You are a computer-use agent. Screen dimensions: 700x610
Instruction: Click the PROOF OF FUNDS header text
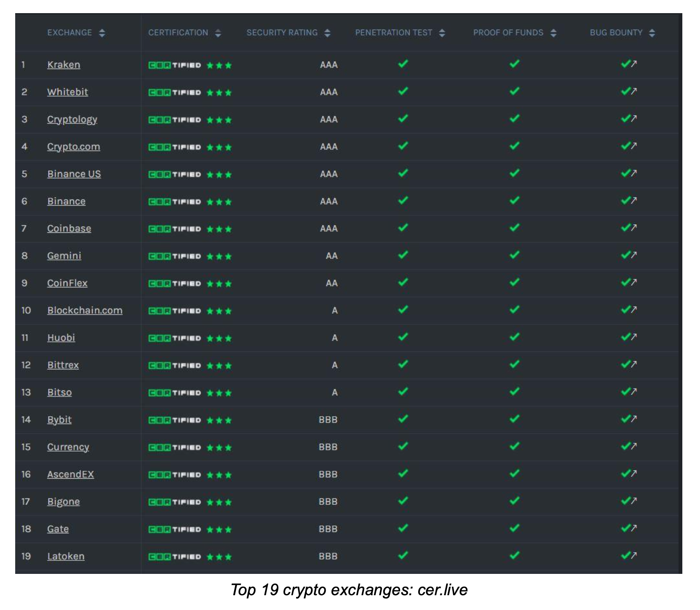point(508,33)
